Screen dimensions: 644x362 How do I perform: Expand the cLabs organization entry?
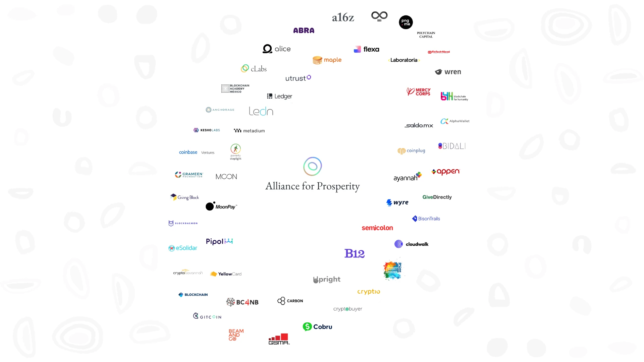coord(254,68)
